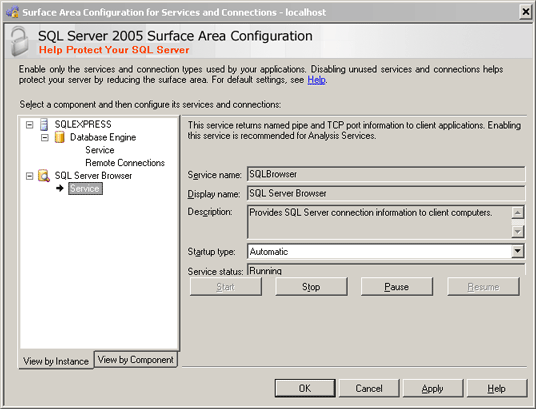This screenshot has height=409, width=536.
Task: Click the title bar application icon
Action: click(x=12, y=12)
